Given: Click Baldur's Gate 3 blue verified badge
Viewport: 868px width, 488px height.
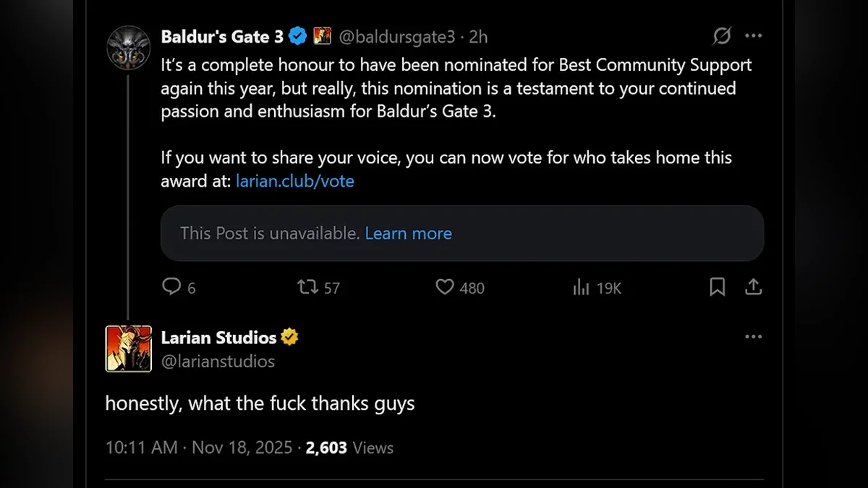Looking at the screenshot, I should point(297,35).
